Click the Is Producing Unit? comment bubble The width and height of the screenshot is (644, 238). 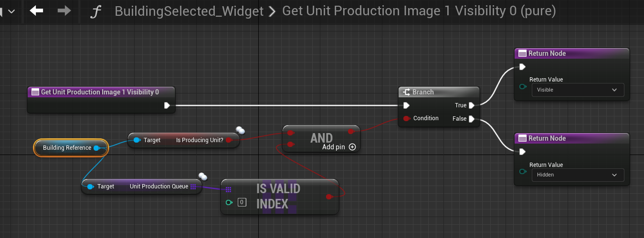pos(240,130)
